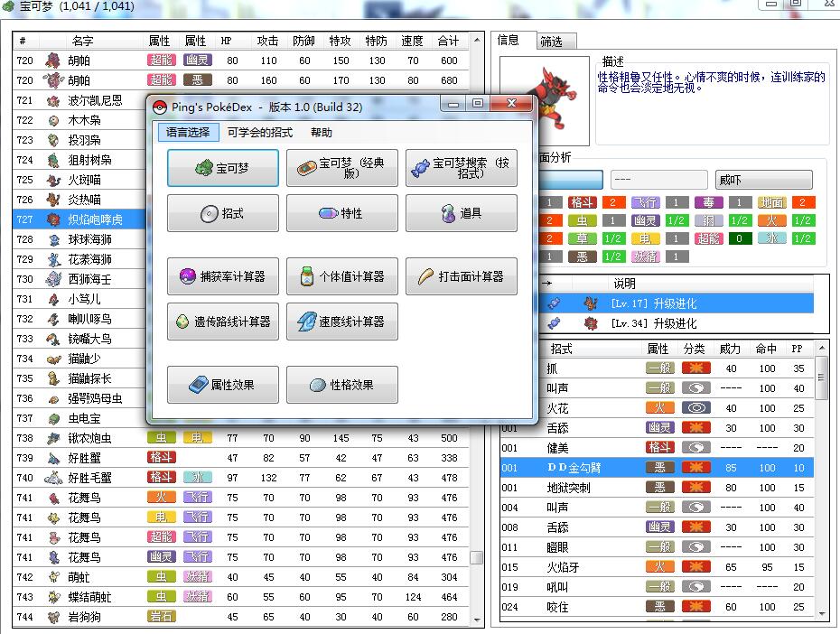Click the 炎热喵 sprite icon
The image size is (840, 634).
pyautogui.click(x=53, y=200)
